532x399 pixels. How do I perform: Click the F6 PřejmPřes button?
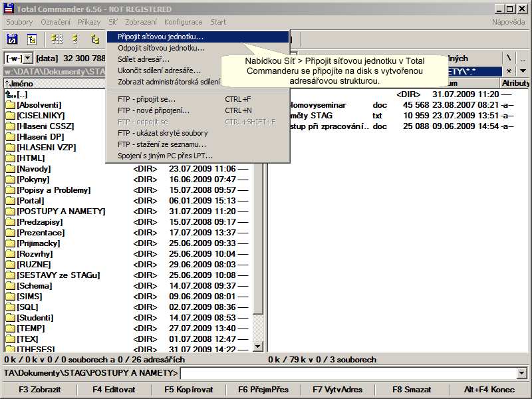coord(263,390)
